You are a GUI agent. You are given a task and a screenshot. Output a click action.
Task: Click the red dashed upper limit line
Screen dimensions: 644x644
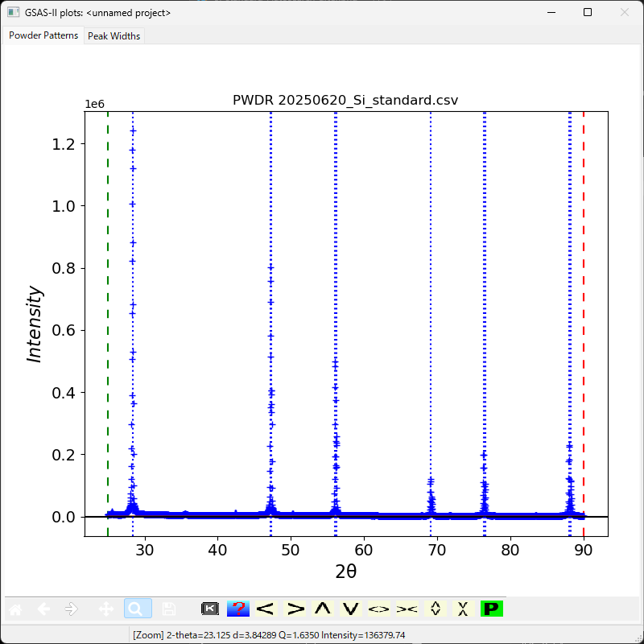584,322
